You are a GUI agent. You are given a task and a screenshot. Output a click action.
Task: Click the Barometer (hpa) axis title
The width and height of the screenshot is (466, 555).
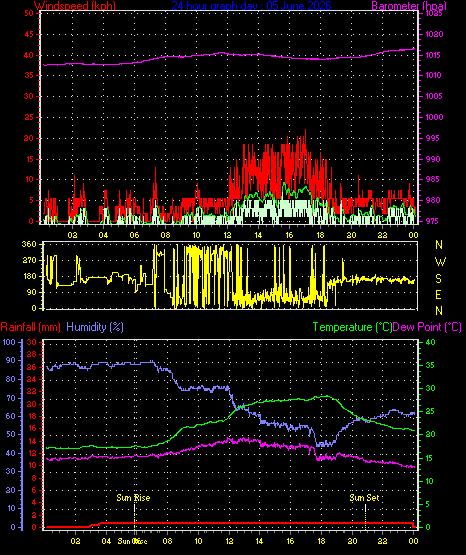409,6
